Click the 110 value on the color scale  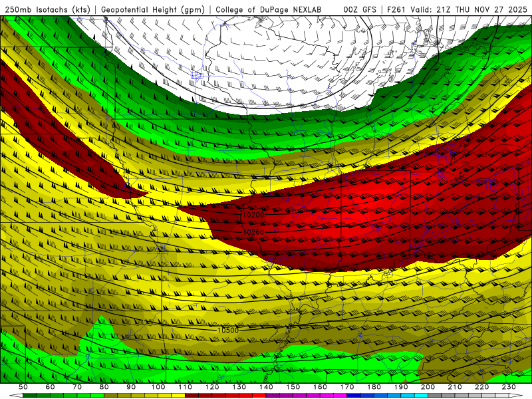point(186,387)
